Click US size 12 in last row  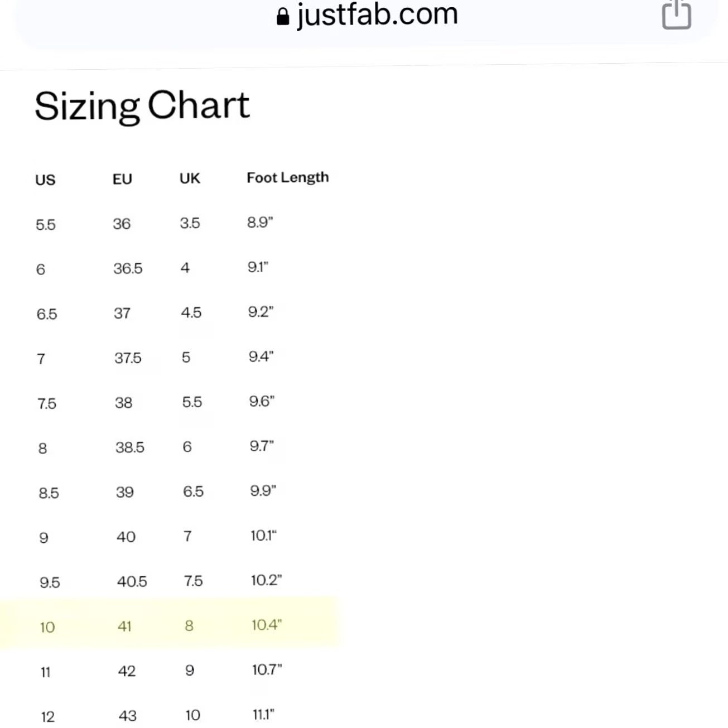click(48, 716)
